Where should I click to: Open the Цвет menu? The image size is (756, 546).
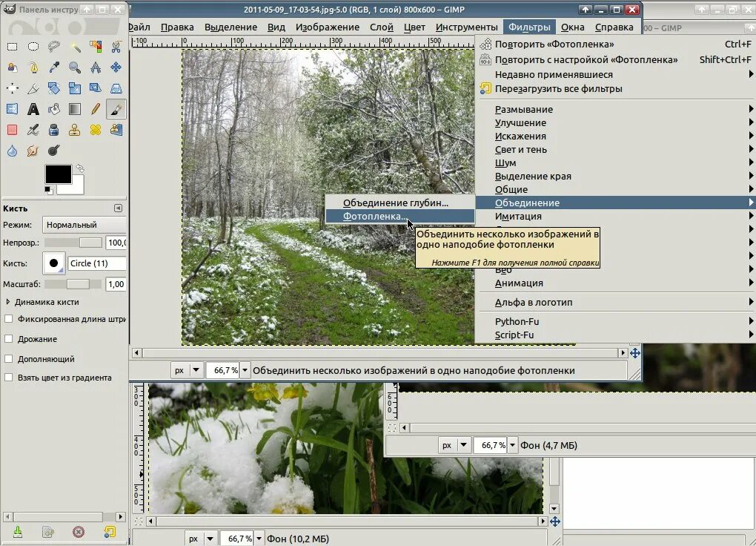pyautogui.click(x=414, y=27)
